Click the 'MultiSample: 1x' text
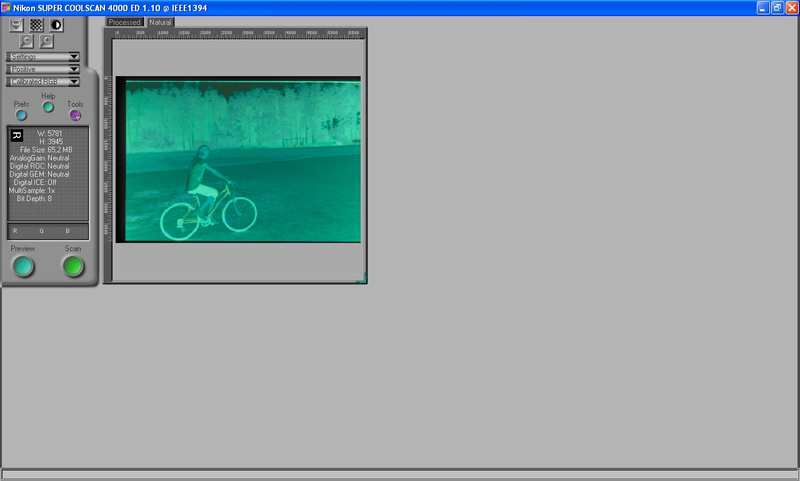Viewport: 800px width, 481px height. (x=32, y=190)
